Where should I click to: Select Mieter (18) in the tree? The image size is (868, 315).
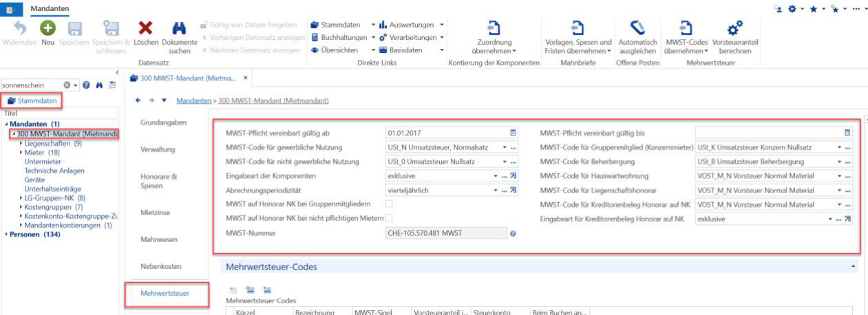(x=41, y=153)
